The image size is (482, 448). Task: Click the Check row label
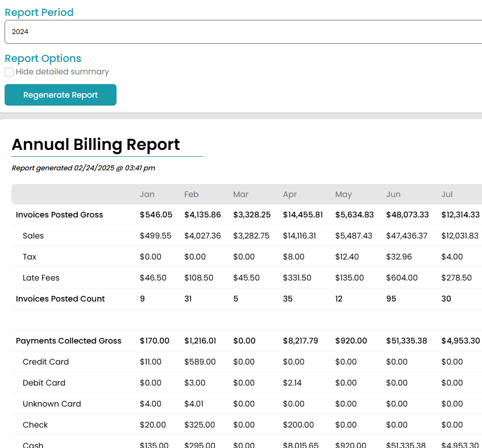point(35,425)
